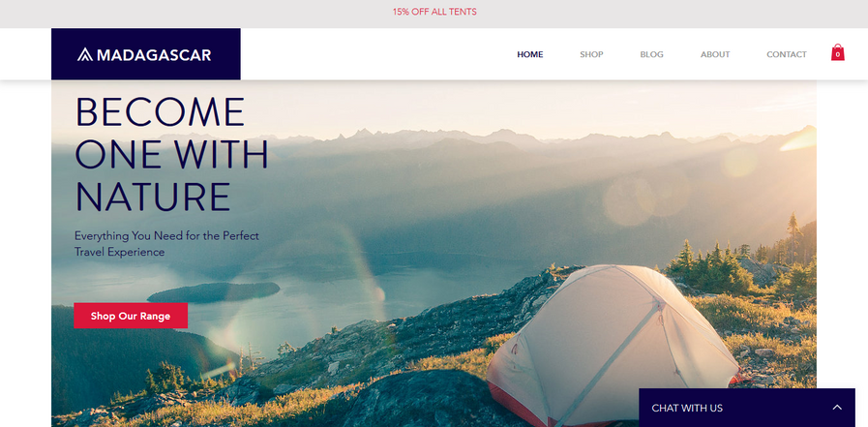Viewport: 868px width, 427px height.
Task: Click the cart item count badge
Action: pyautogui.click(x=838, y=54)
